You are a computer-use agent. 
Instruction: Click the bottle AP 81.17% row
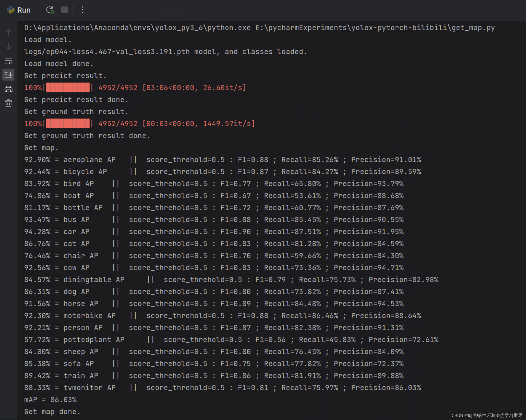(x=214, y=207)
